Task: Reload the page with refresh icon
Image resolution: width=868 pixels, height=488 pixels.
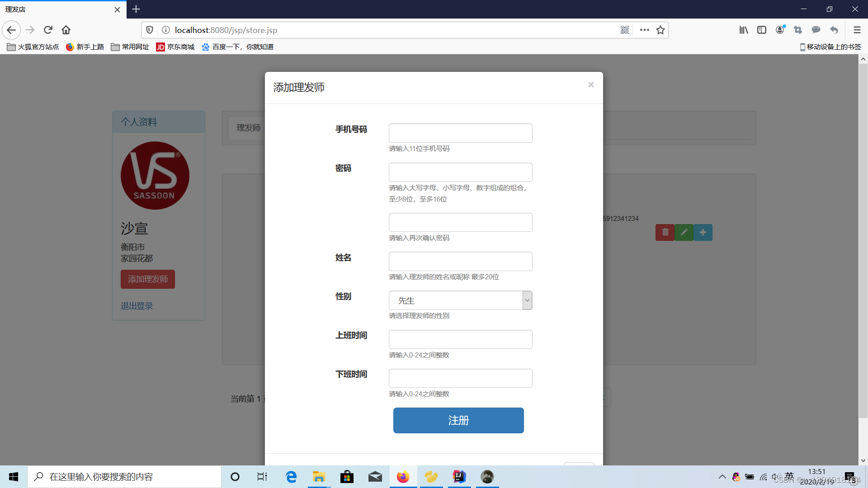Action: point(48,30)
